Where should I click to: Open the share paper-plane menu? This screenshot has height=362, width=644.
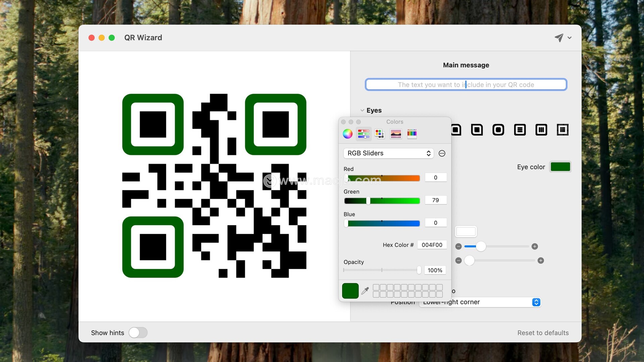(558, 38)
